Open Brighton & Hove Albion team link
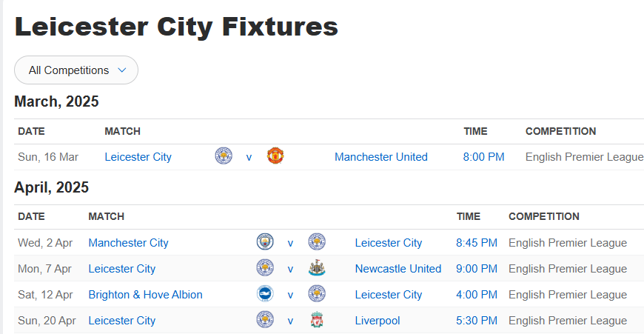 pyautogui.click(x=145, y=295)
